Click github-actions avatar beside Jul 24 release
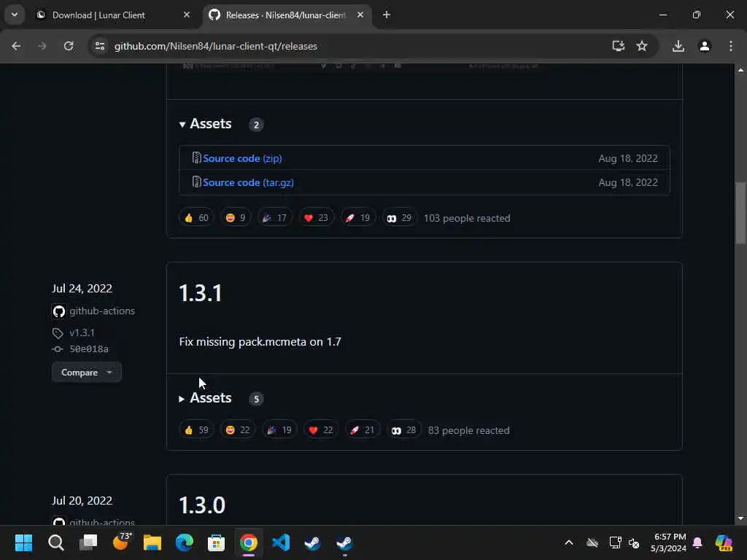747x560 pixels. tap(58, 311)
